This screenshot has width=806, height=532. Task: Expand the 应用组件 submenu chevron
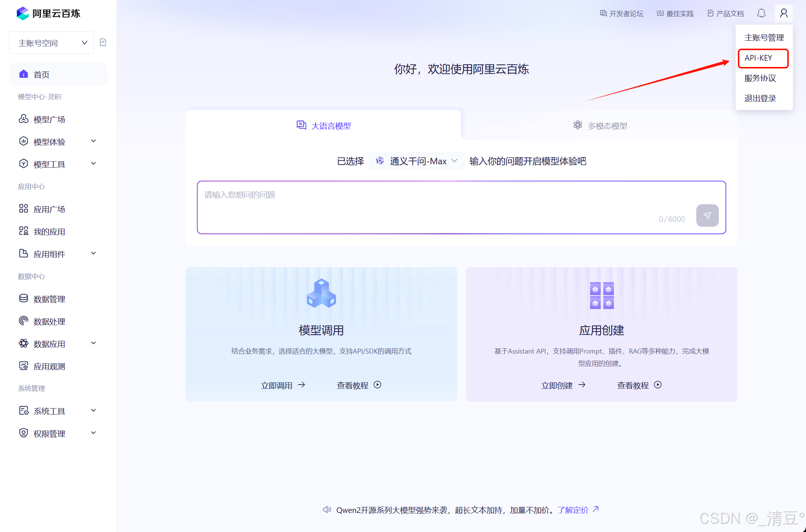point(94,253)
